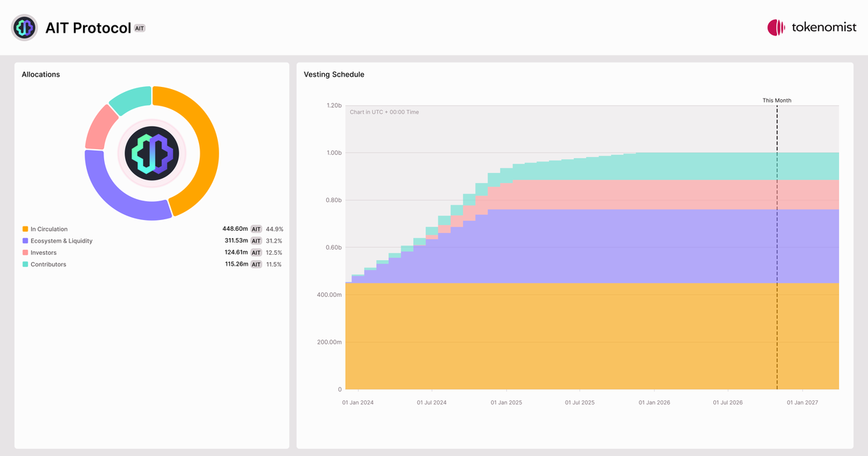This screenshot has width=868, height=456.
Task: Click the 01 Jul 2025 x-axis label
Action: click(x=579, y=402)
